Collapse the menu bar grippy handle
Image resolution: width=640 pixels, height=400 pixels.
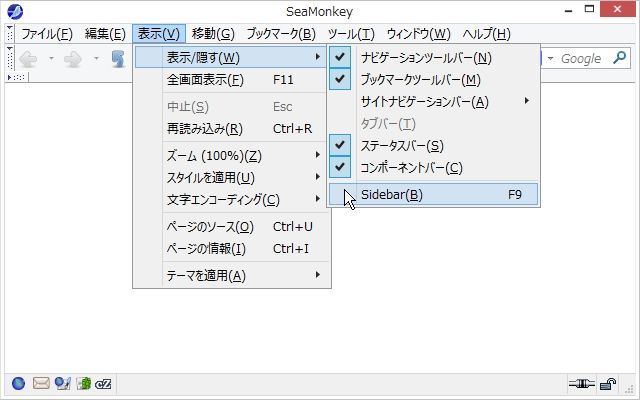(x=10, y=33)
